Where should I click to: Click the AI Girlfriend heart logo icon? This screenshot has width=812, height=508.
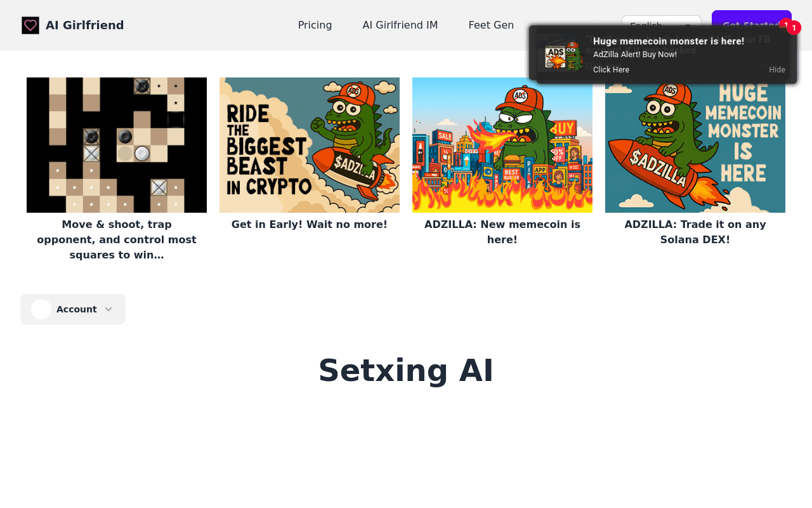point(30,25)
